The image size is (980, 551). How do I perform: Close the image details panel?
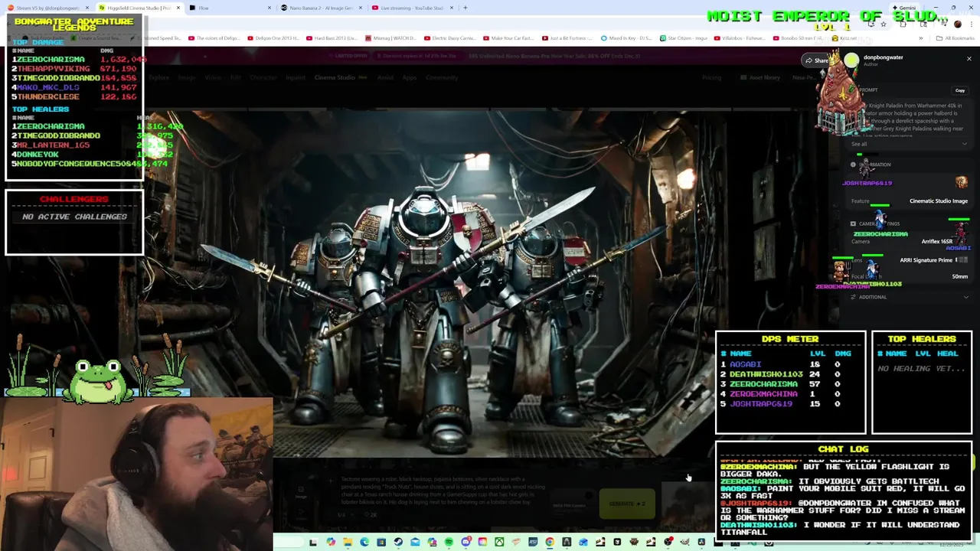click(969, 59)
